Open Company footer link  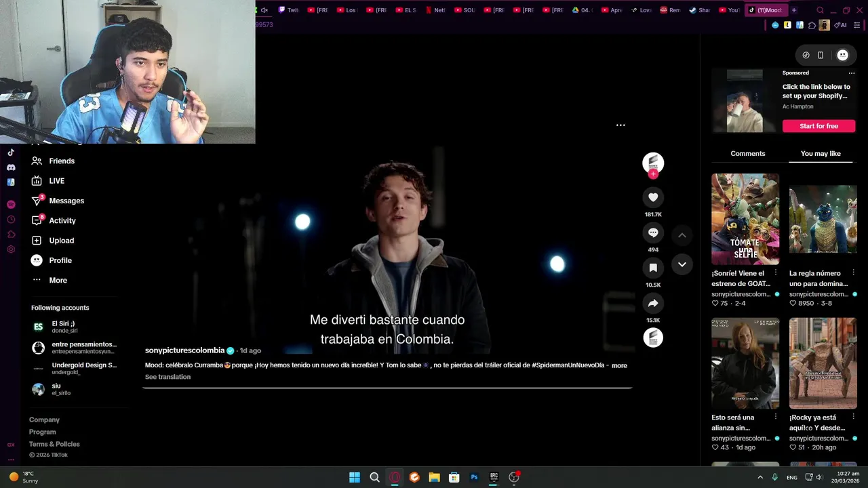point(44,420)
